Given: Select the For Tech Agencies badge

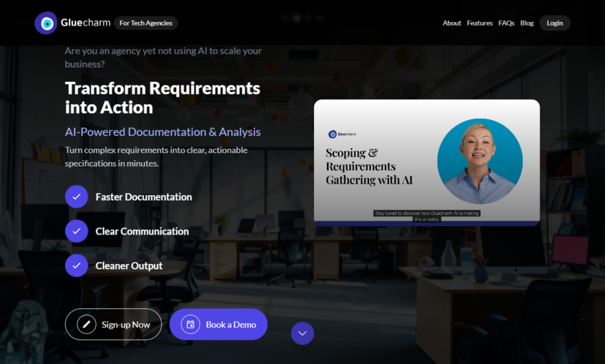Looking at the screenshot, I should tap(146, 23).
